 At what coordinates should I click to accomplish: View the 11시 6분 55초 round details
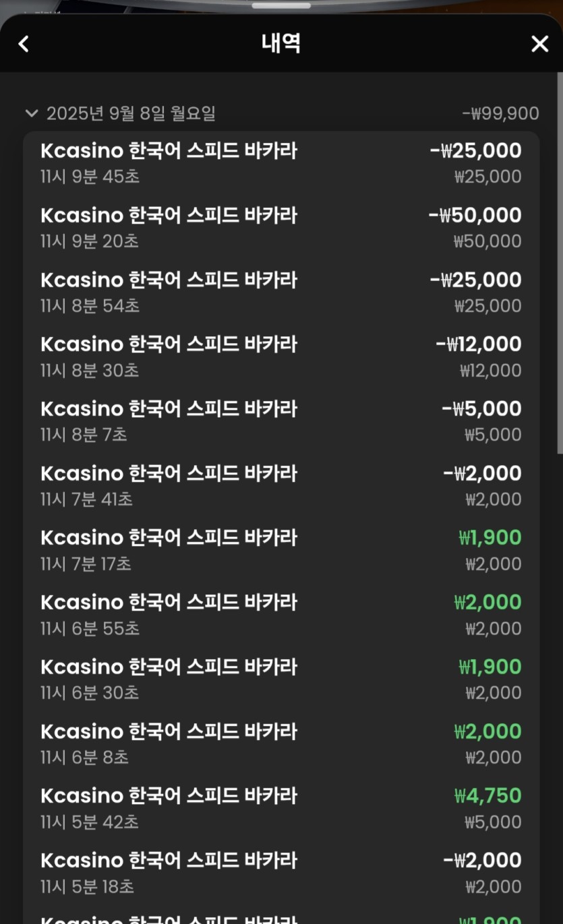[281, 615]
